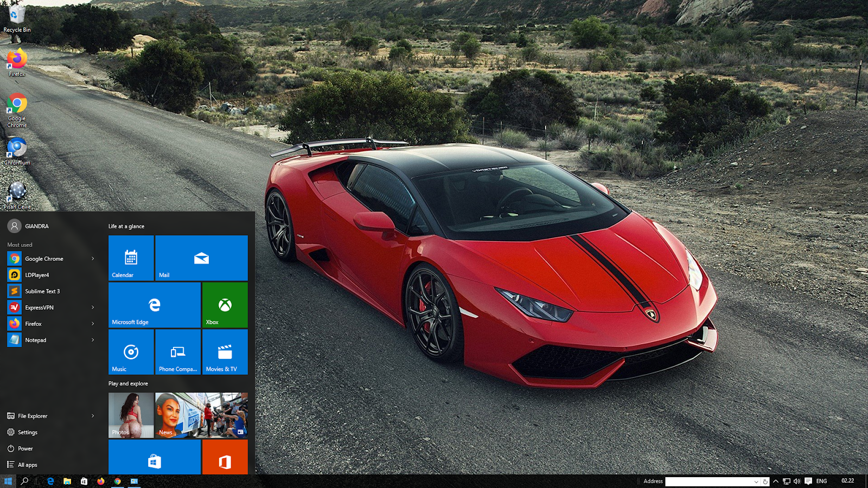Open the Calendar tile
Screen dimensions: 868x488
tap(131, 258)
